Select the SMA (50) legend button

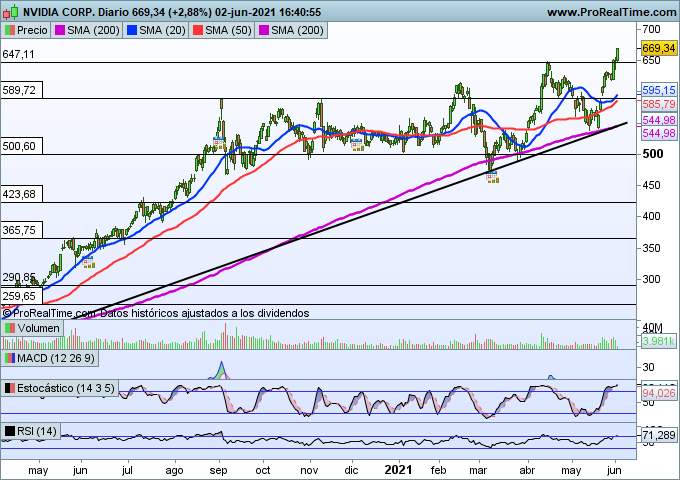[222, 30]
